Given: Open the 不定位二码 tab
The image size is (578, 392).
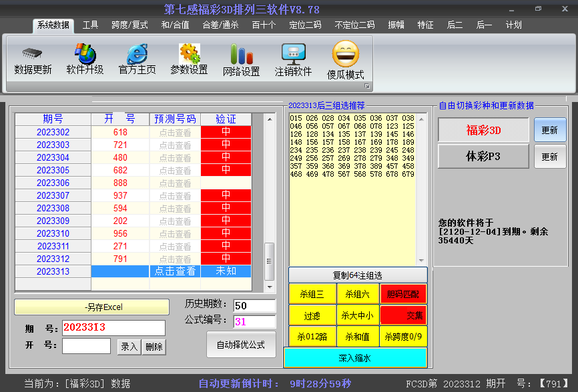Looking at the screenshot, I should 354,25.
